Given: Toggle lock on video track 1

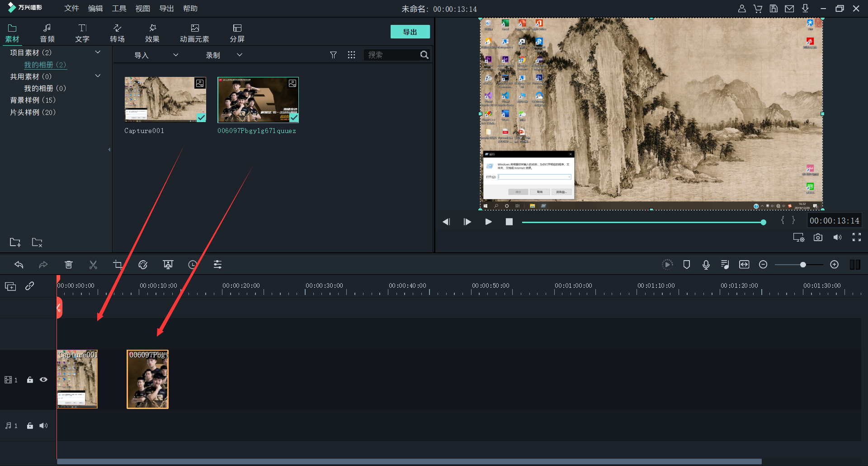Looking at the screenshot, I should (30, 380).
